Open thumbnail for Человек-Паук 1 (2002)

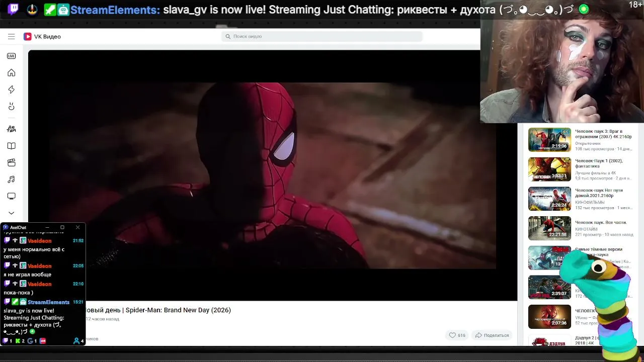549,169
